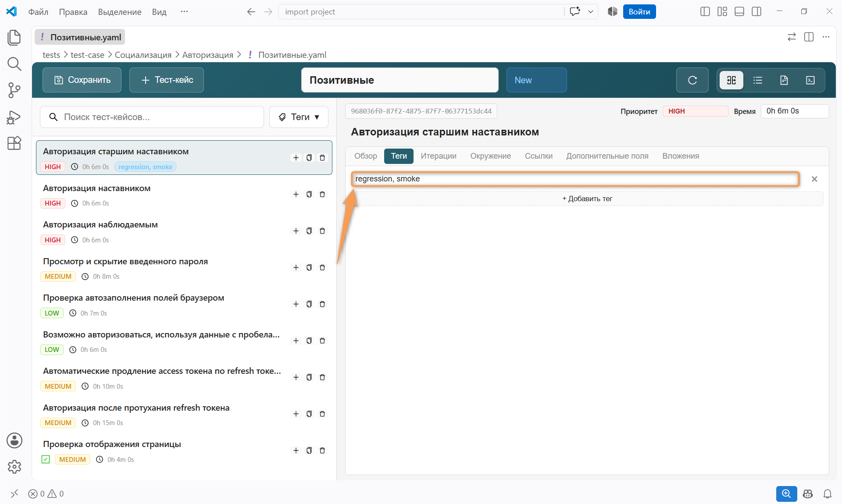Open Extensions view

coord(14,143)
